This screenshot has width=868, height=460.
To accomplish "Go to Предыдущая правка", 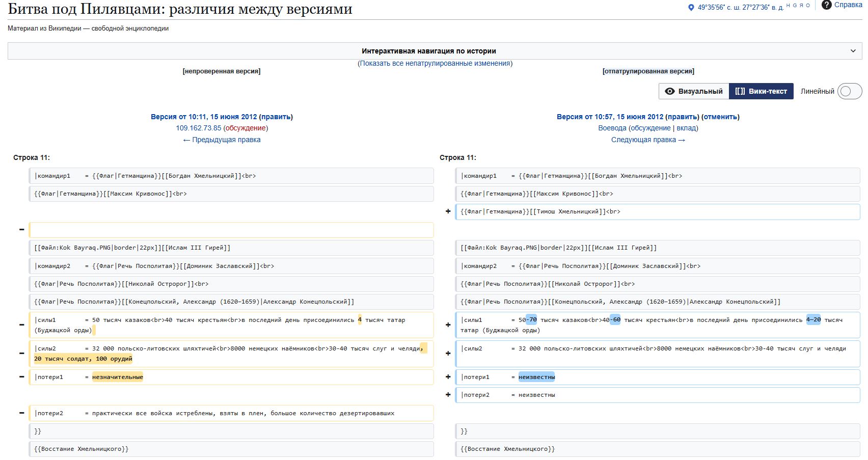I will (222, 140).
